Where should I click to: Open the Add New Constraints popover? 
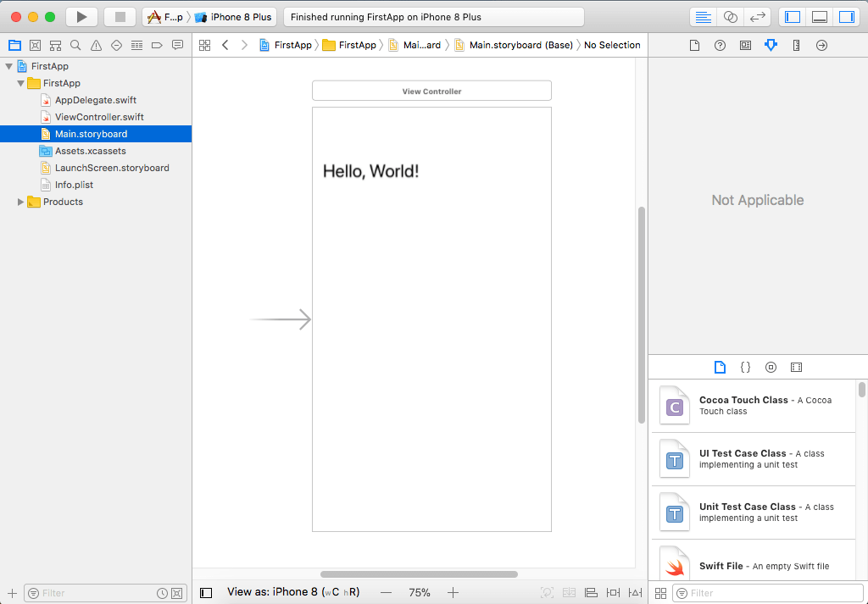[x=613, y=592]
